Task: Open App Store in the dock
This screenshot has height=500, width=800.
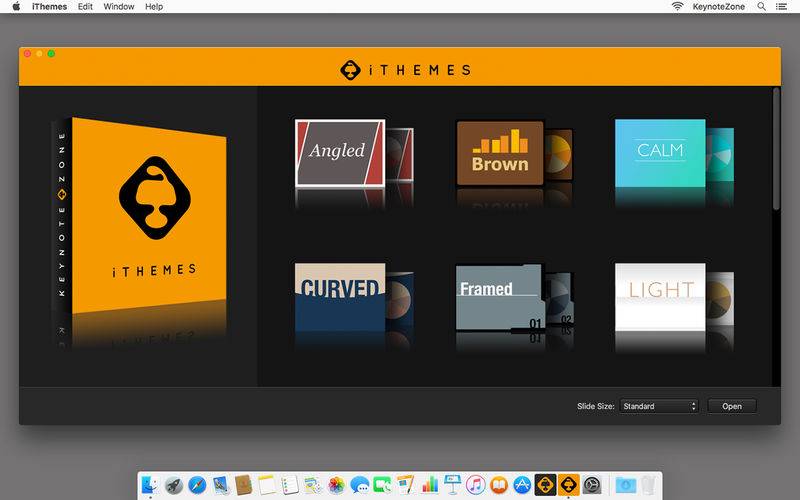Action: click(x=522, y=485)
